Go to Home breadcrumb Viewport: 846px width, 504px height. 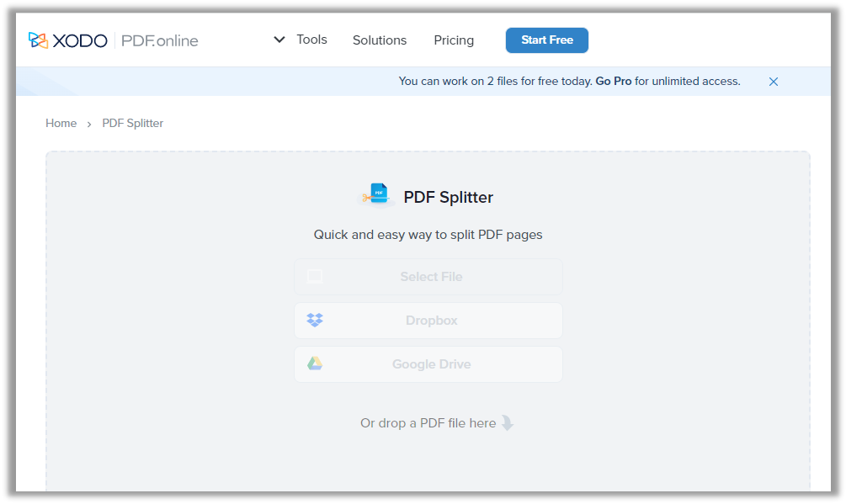pyautogui.click(x=61, y=124)
